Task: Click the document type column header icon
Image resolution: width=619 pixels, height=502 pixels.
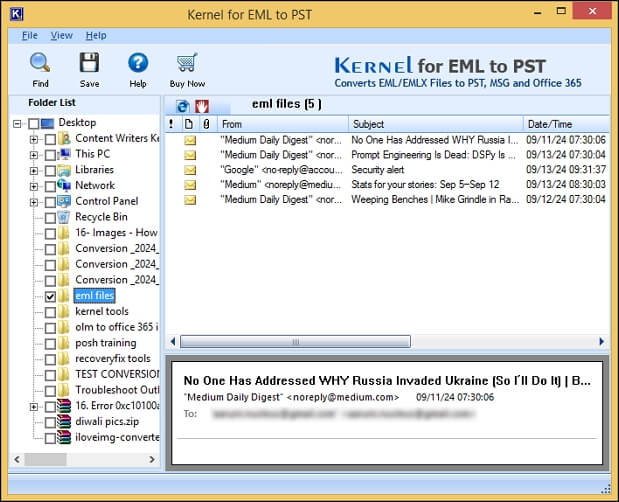Action: tap(189, 124)
